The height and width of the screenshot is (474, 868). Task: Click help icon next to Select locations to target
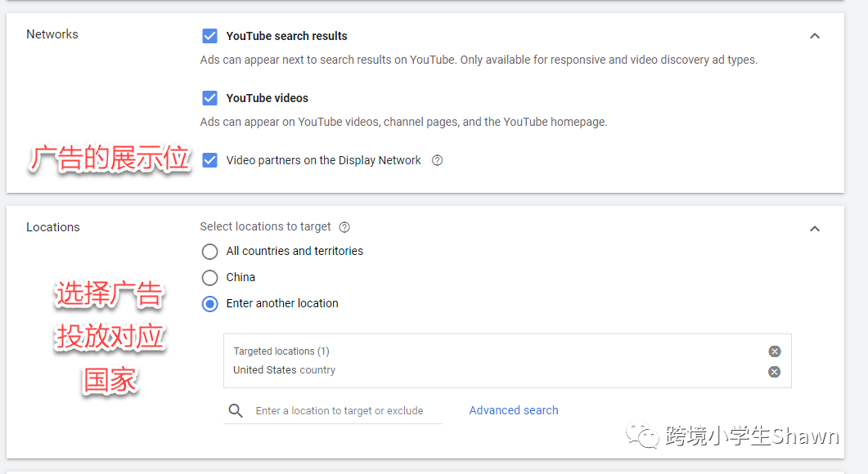(x=344, y=227)
